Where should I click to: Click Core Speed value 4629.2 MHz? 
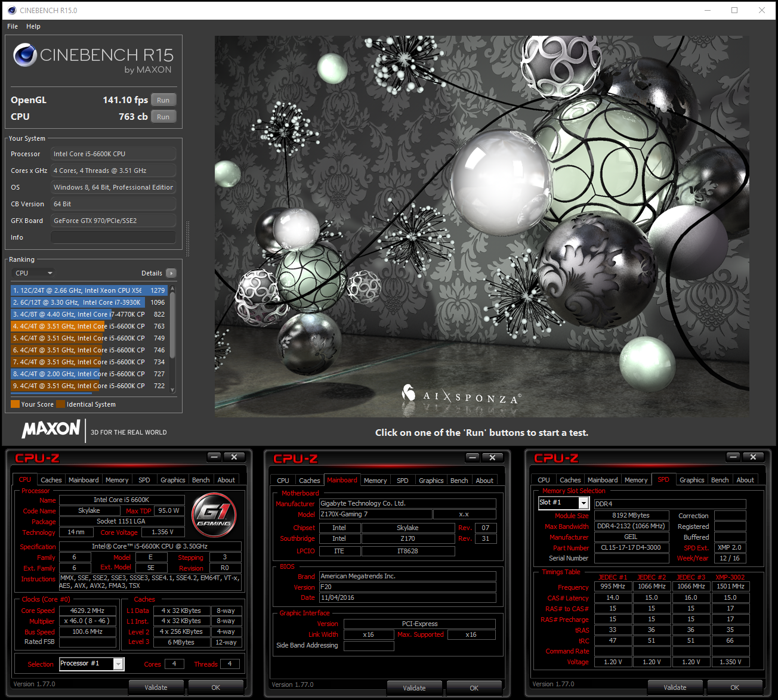tap(88, 611)
